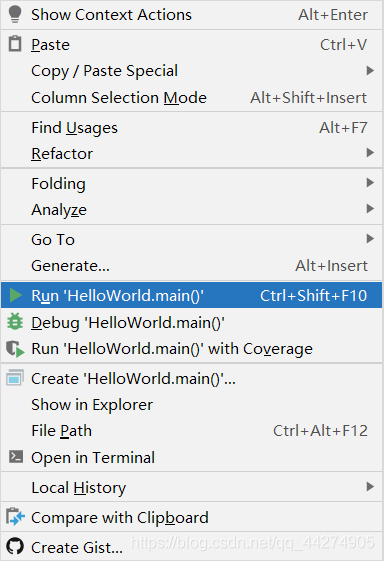Click the Alt+Enter shortcut text

(333, 15)
